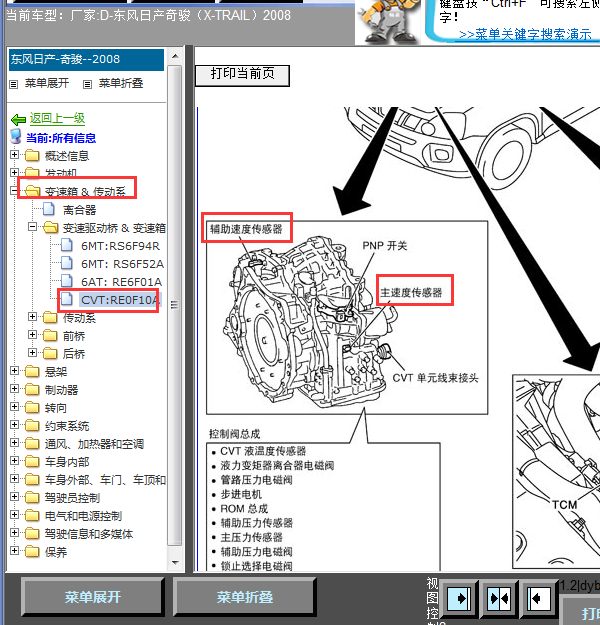Screen dimensions: 600x625
Task: Click the 保养 folder icon
Action: click(32, 552)
